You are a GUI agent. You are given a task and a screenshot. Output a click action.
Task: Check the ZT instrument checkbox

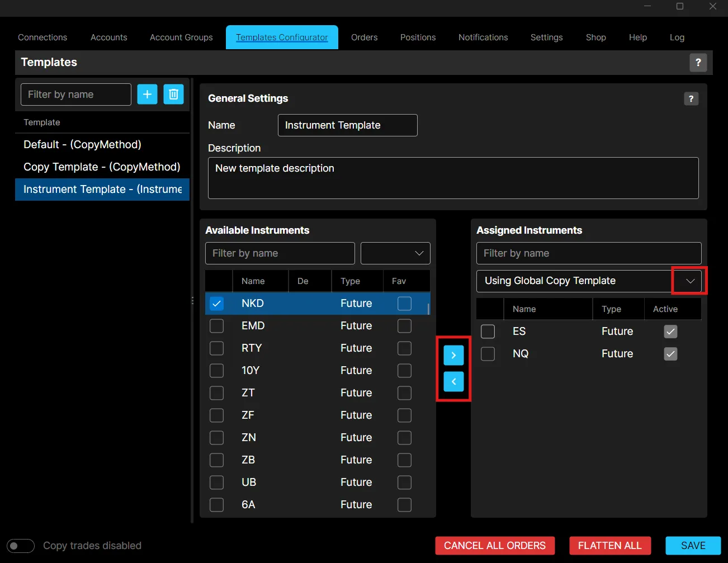pos(216,393)
